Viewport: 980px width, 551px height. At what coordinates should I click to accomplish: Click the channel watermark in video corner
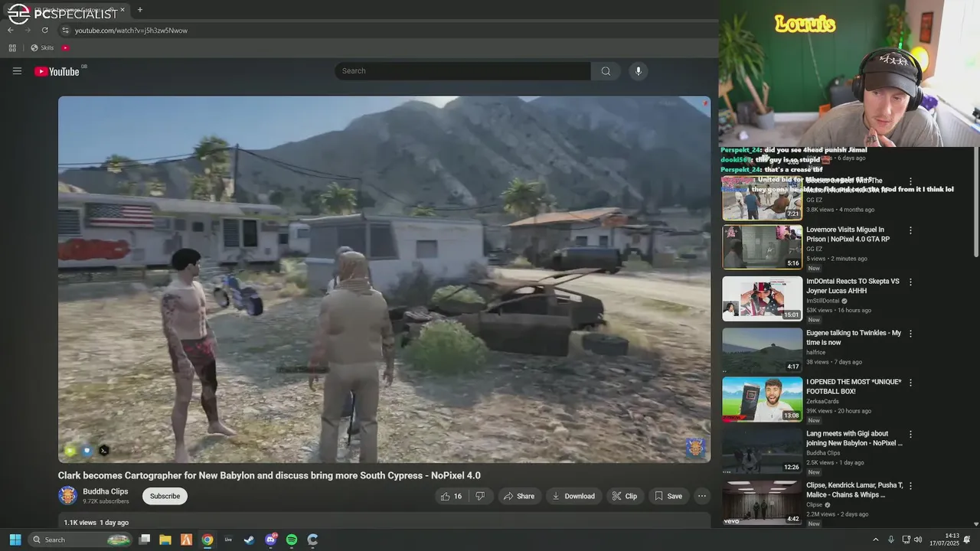695,448
